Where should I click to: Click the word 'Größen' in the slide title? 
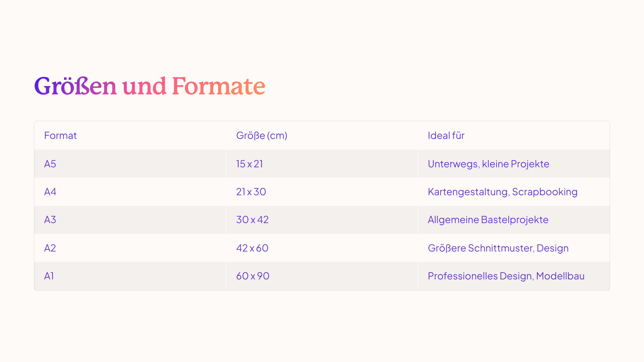(x=75, y=86)
